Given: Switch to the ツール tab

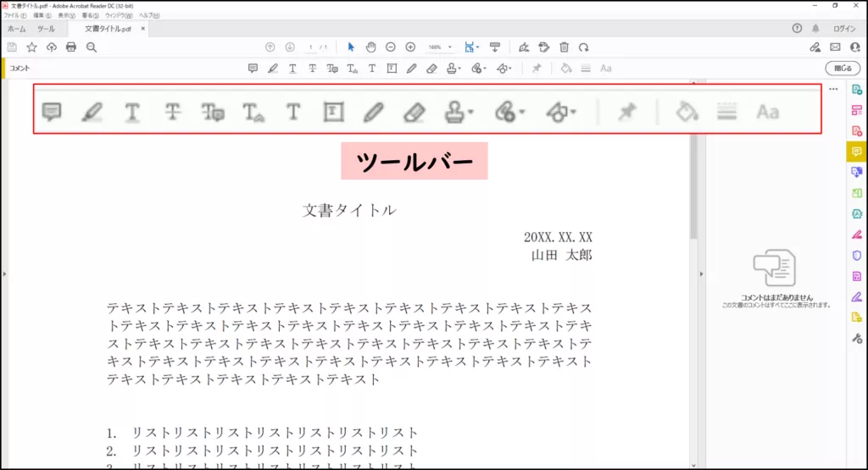Looking at the screenshot, I should [x=46, y=28].
